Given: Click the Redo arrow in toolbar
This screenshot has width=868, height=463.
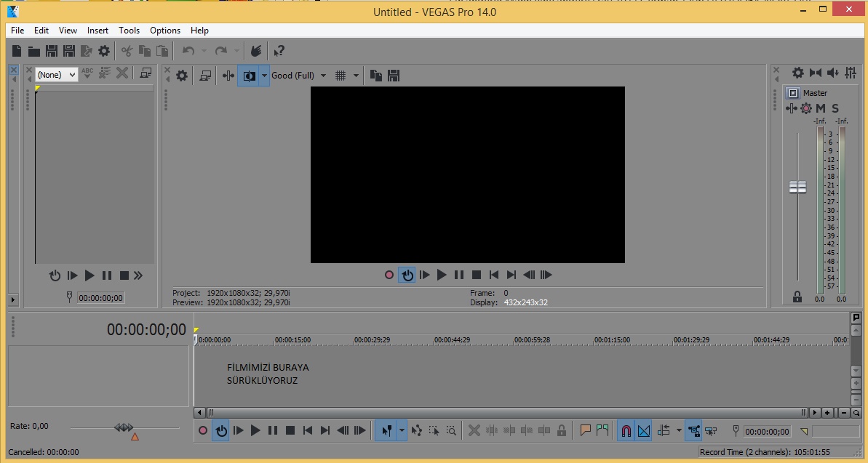Looking at the screenshot, I should point(221,51).
